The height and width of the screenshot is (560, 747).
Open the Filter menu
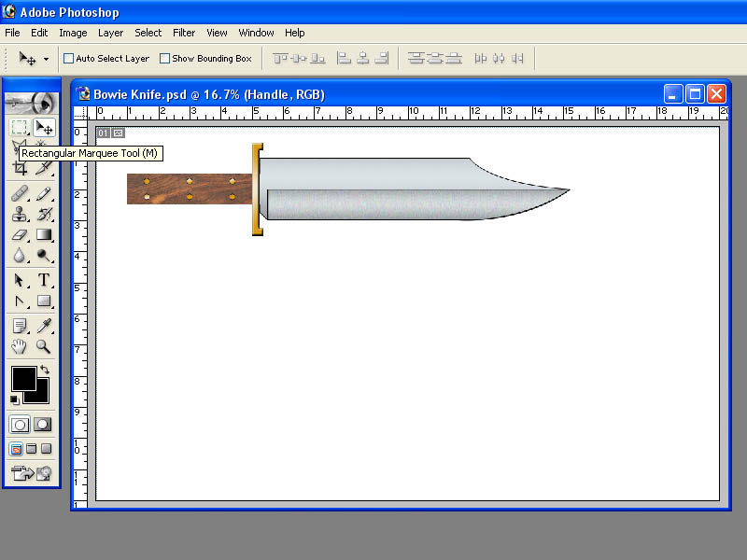pyautogui.click(x=184, y=33)
